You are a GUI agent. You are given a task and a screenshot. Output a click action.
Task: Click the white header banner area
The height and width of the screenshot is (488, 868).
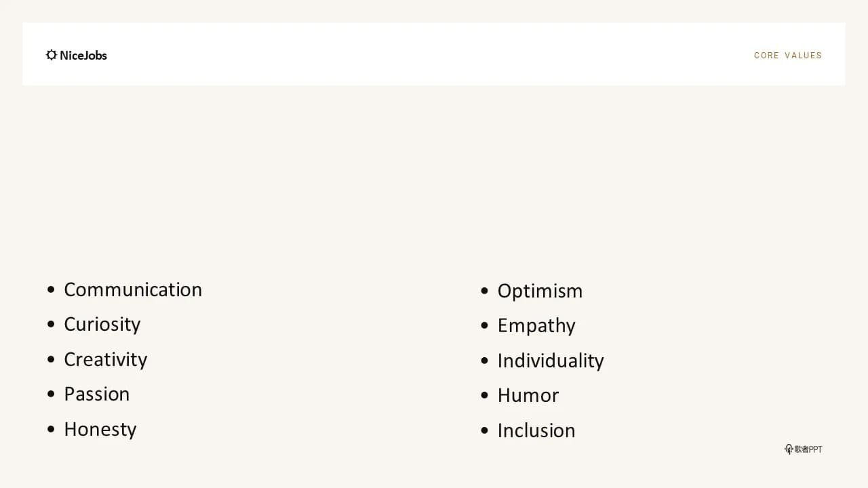[x=434, y=54]
